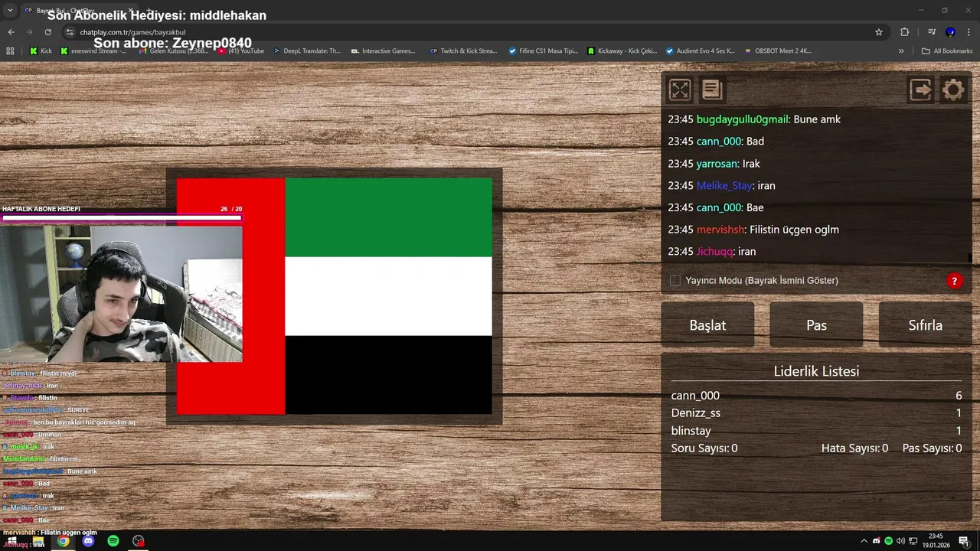Open the notes list icon in game panel
The height and width of the screenshot is (551, 980).
(712, 90)
